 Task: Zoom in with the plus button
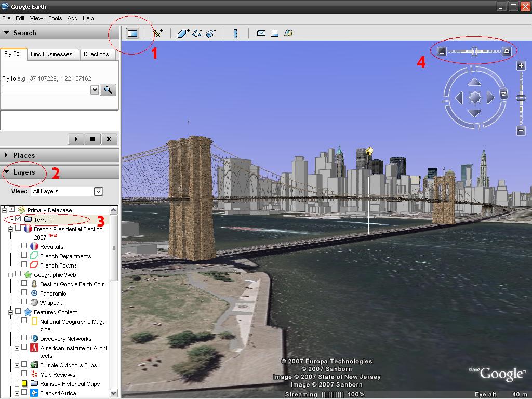(521, 65)
